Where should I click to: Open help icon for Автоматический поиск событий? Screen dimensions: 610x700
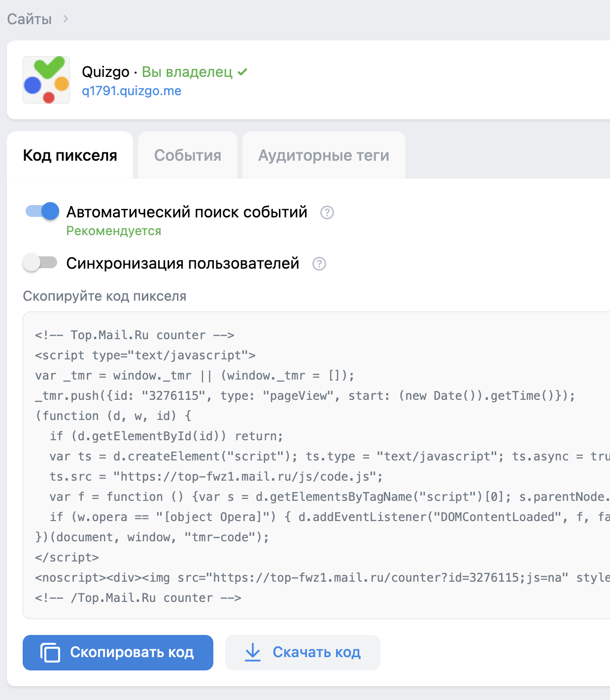pyautogui.click(x=327, y=212)
